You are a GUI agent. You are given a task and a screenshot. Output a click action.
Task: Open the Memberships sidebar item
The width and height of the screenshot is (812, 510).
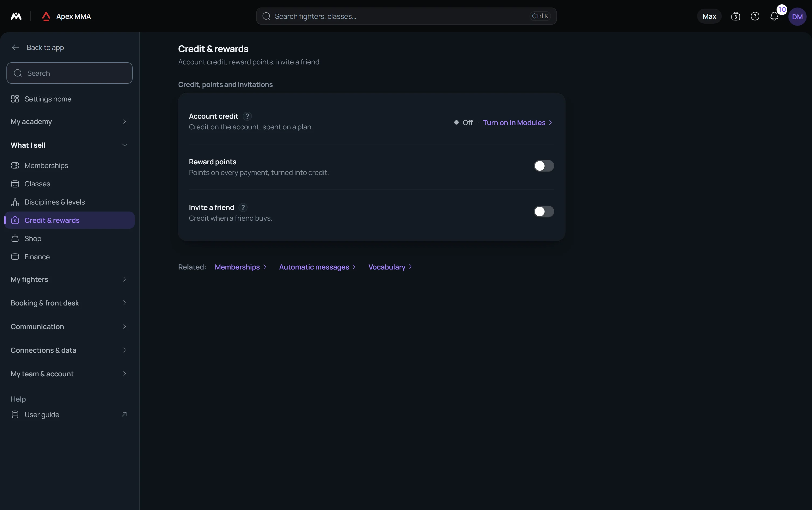point(70,166)
